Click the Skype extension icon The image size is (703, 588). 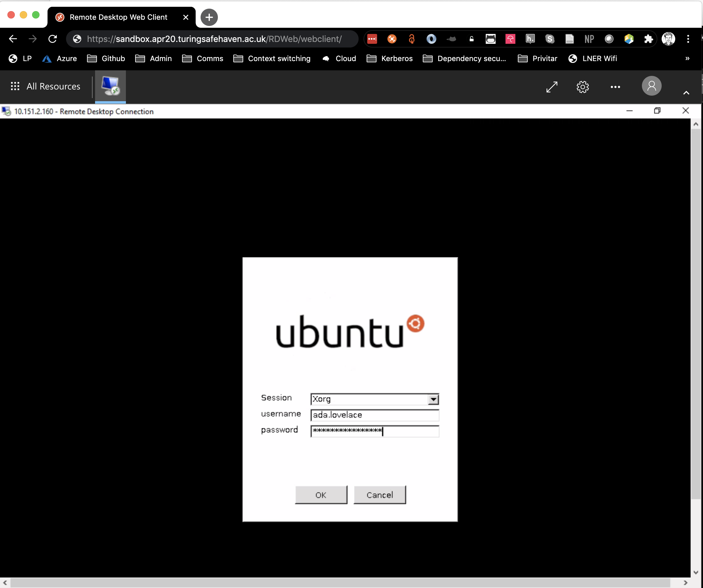tap(550, 39)
